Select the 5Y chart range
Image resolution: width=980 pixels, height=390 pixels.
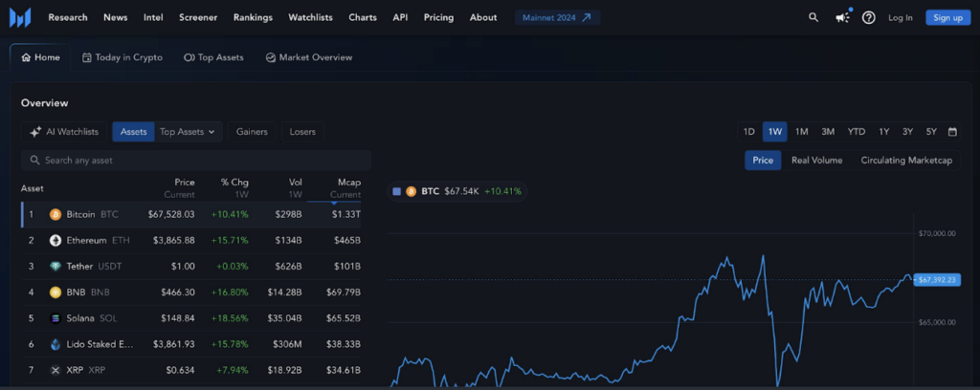tap(931, 132)
